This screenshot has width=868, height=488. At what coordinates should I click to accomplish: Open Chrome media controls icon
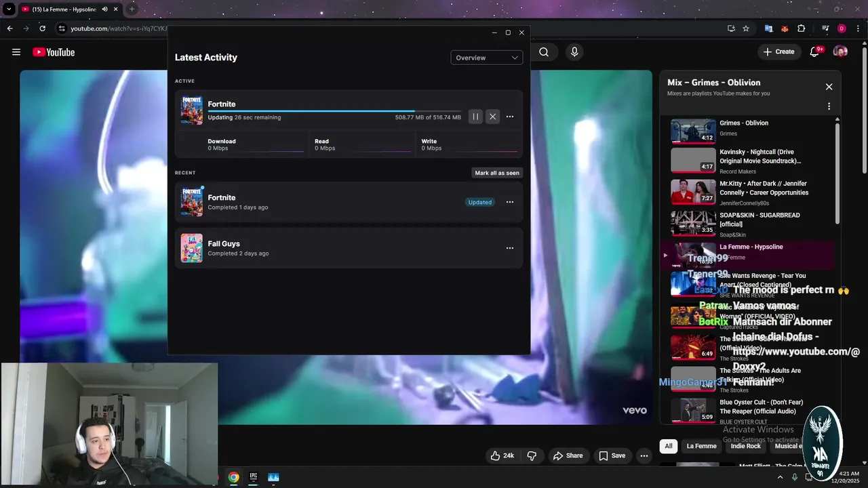pyautogui.click(x=825, y=28)
